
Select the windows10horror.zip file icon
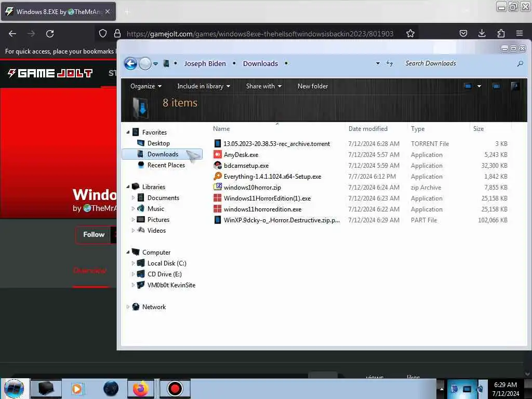[x=218, y=187]
